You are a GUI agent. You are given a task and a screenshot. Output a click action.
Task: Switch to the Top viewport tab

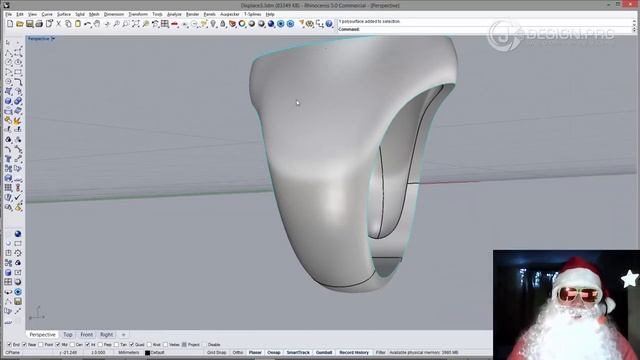tap(68, 335)
